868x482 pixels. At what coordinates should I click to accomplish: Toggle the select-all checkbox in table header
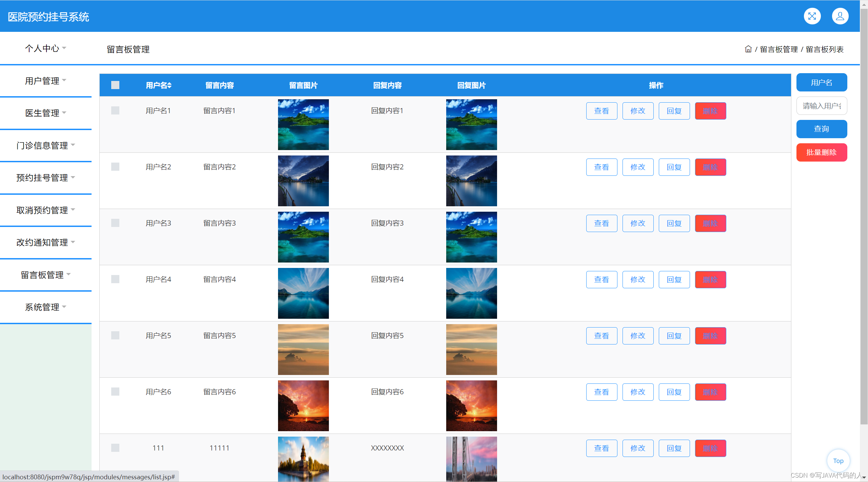click(x=115, y=85)
